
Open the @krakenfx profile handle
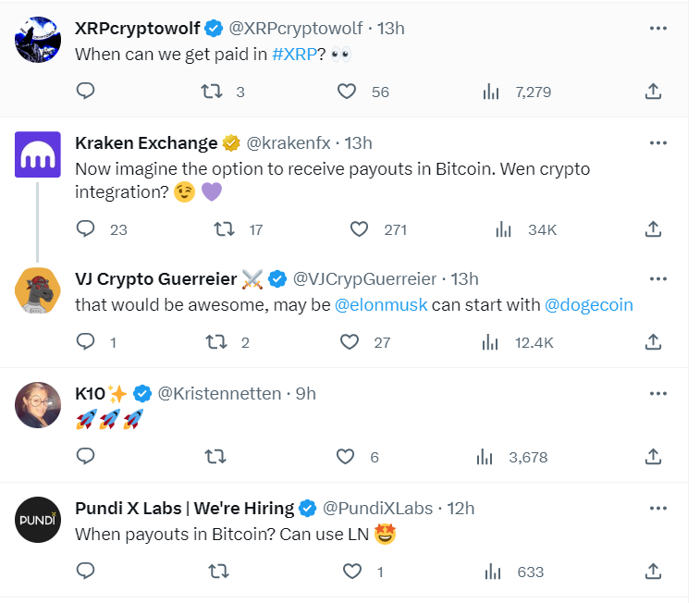click(x=289, y=143)
